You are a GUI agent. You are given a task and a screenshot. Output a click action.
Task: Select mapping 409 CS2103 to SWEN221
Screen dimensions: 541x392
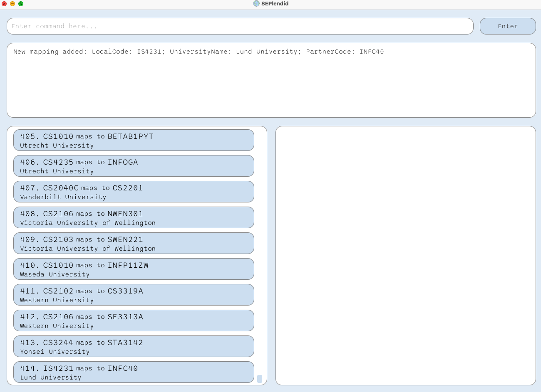[134, 243]
